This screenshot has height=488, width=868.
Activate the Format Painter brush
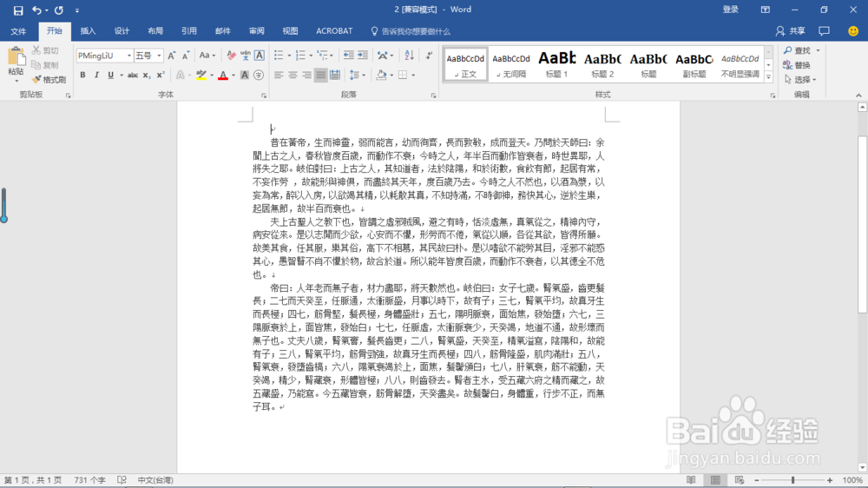(49, 80)
